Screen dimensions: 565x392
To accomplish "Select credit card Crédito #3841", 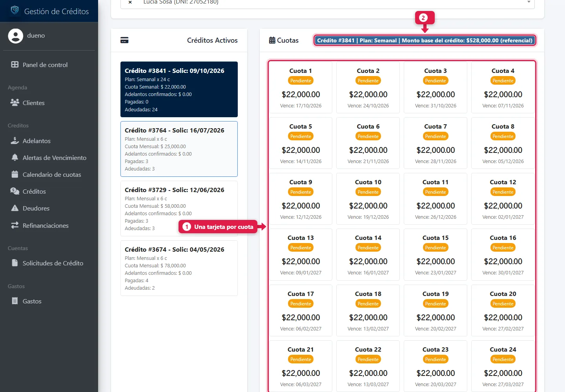I will click(179, 89).
